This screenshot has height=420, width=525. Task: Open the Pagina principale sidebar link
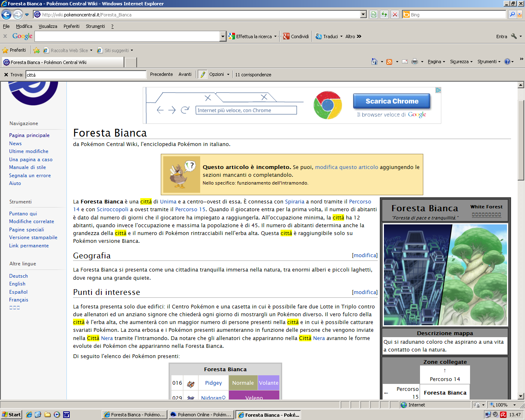[x=30, y=135]
